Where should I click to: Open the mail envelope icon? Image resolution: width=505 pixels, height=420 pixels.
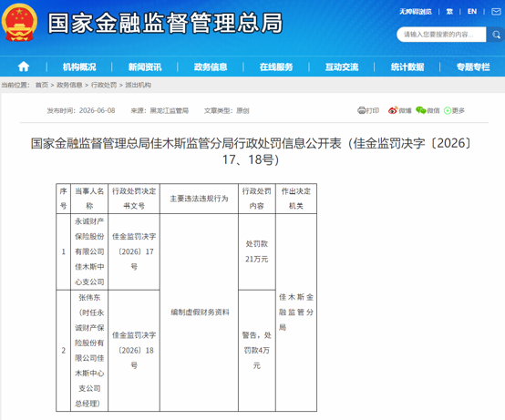pos(496,12)
